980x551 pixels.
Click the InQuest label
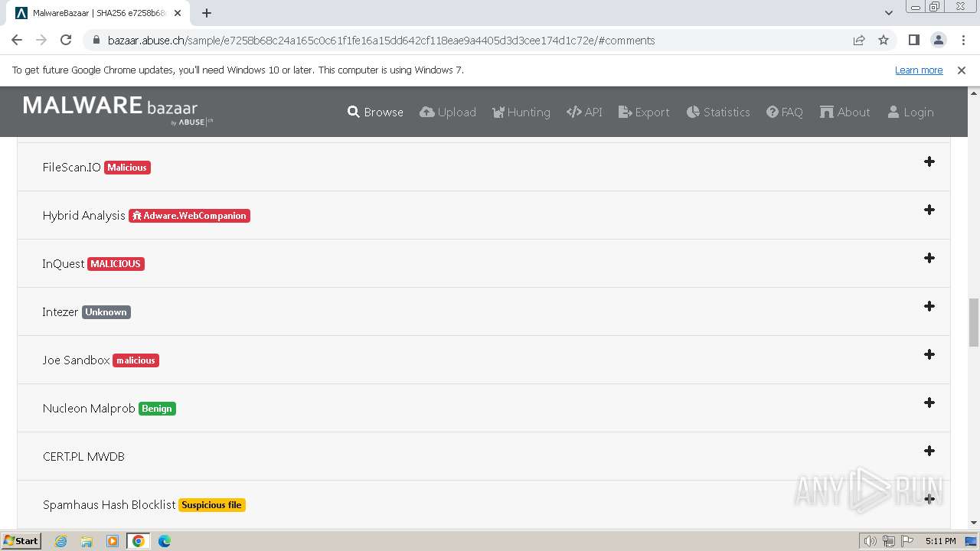64,264
